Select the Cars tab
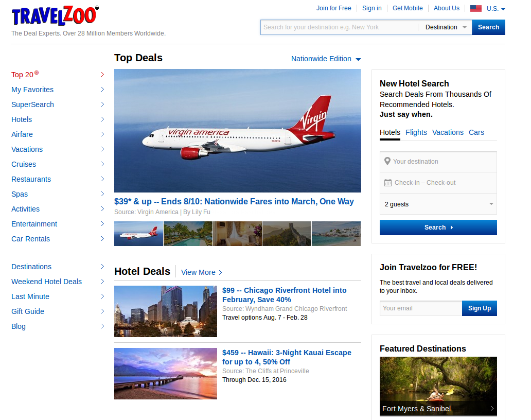Screen dimensions: 531x420 [x=476, y=132]
